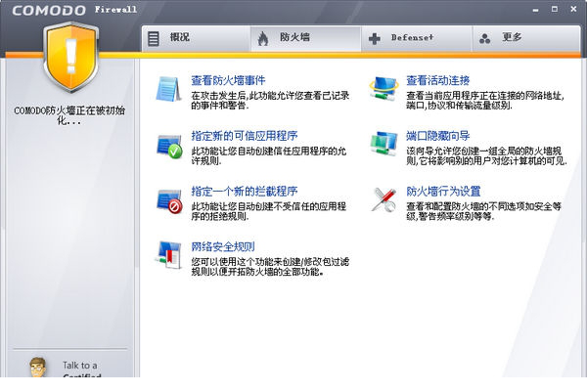
Task: Click the 查看防火墙事件 notepad icon
Action: click(x=168, y=89)
